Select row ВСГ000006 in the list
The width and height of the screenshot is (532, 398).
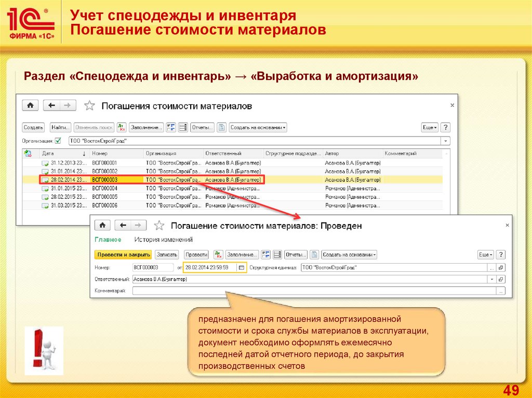pyautogui.click(x=232, y=205)
